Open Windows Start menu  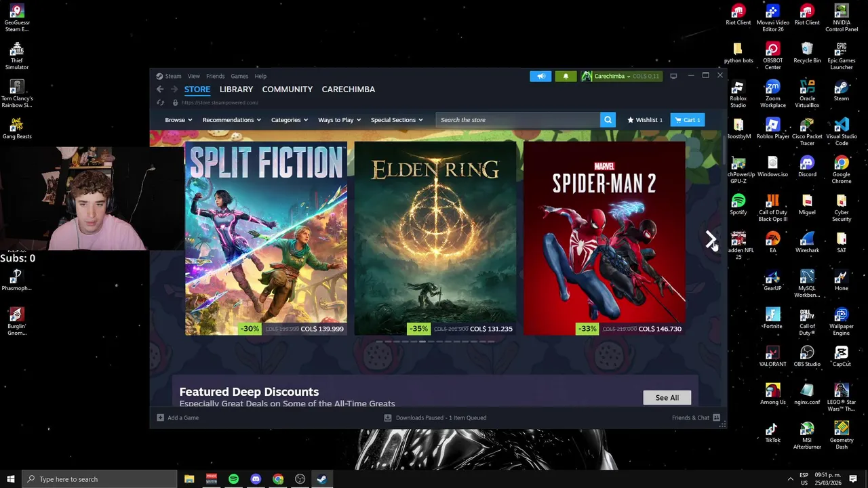tap(11, 479)
